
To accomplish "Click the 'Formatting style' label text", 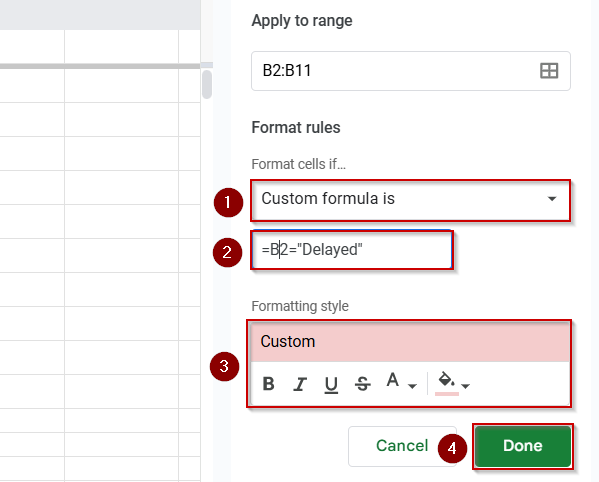I will (300, 306).
